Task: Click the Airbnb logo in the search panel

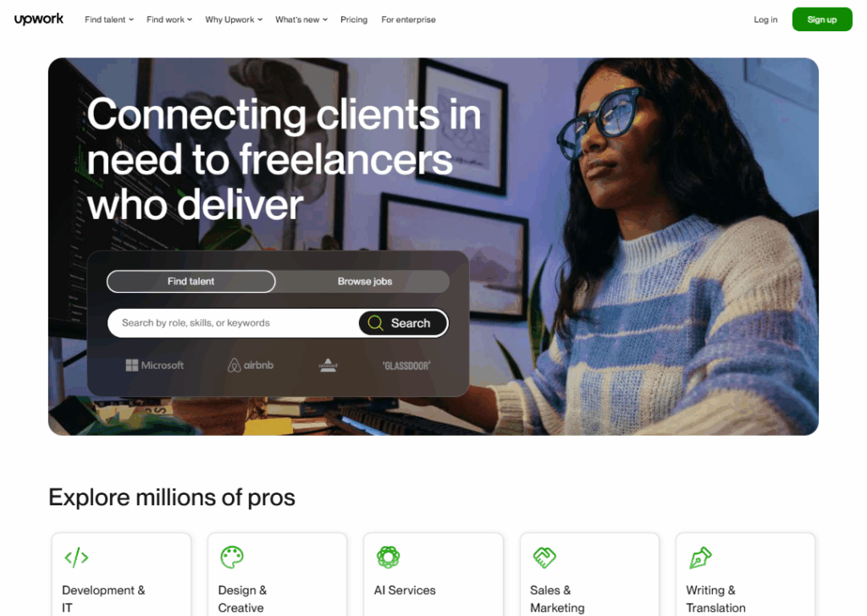Action: [x=251, y=366]
